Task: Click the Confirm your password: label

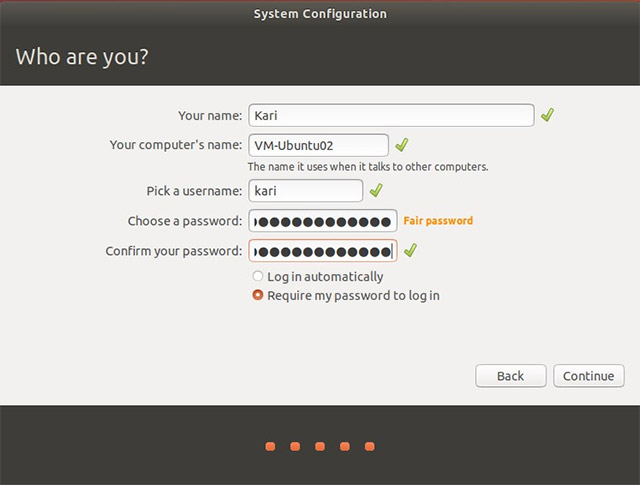Action: click(x=174, y=251)
